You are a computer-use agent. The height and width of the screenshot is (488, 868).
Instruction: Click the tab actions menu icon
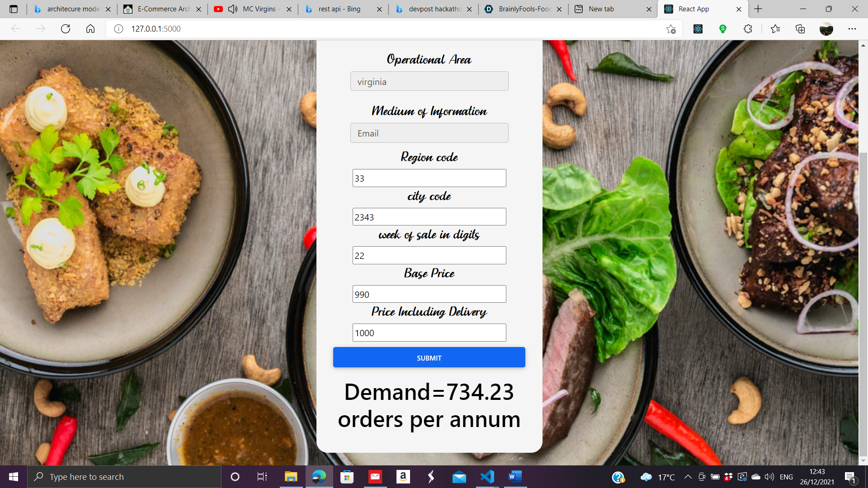pos(14,9)
